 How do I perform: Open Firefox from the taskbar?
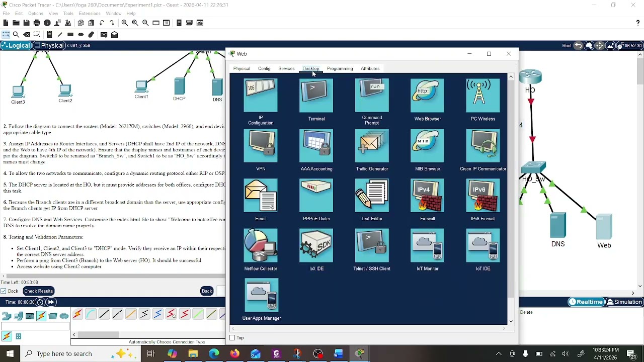tap(234, 354)
